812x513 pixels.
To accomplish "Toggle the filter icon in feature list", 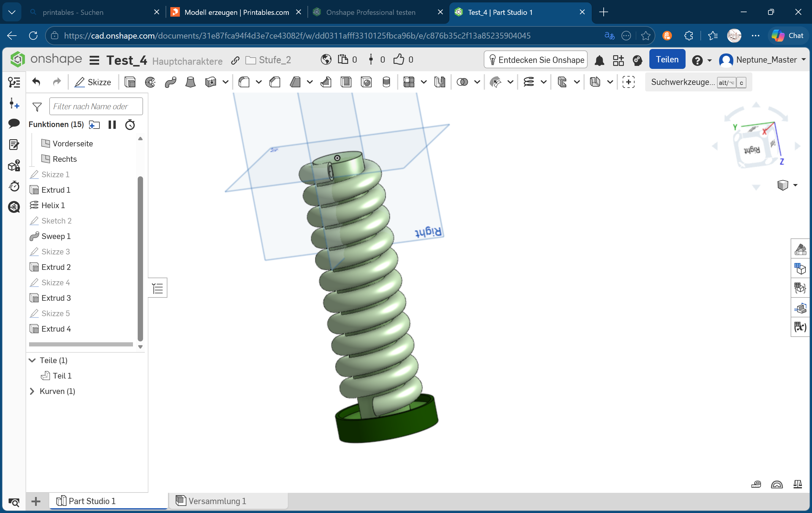I will point(37,107).
